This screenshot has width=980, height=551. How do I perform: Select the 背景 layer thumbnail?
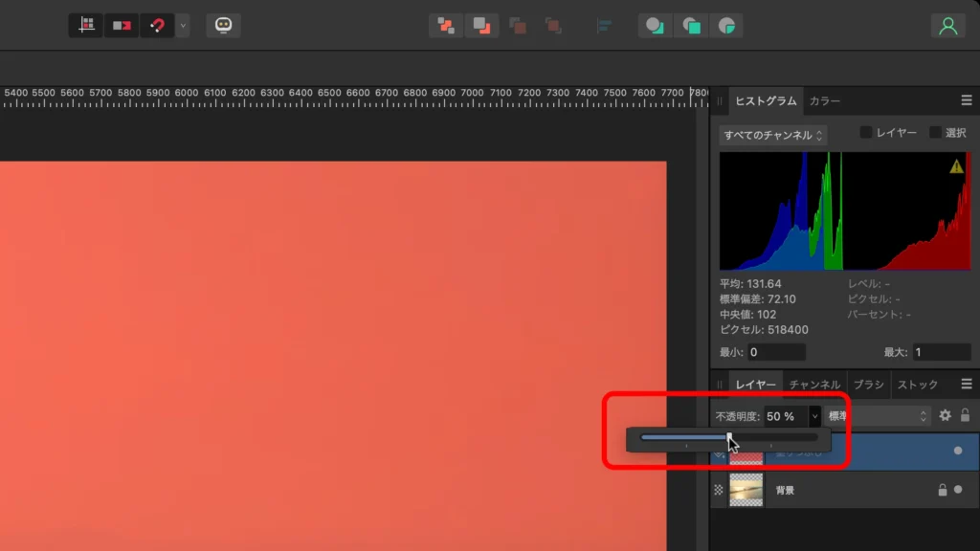746,490
